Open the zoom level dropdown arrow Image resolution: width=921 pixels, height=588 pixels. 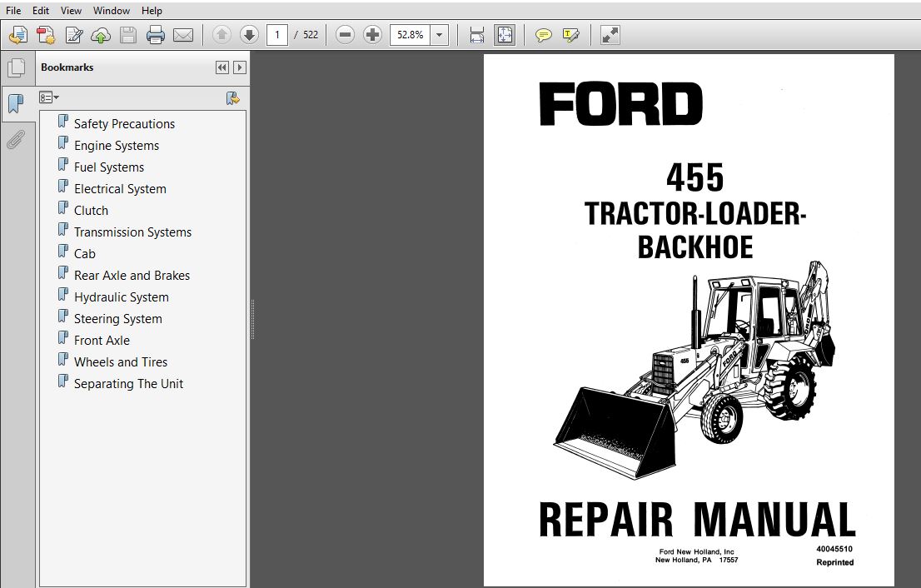[440, 35]
